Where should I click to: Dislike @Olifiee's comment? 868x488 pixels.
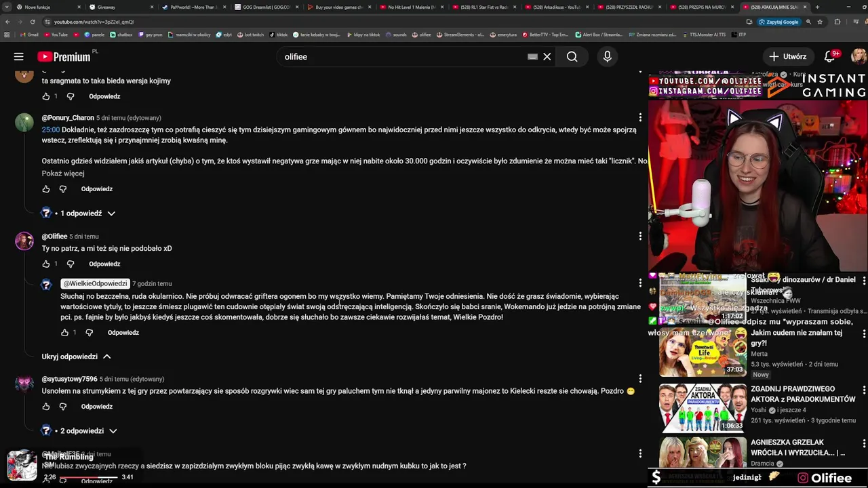coord(71,264)
